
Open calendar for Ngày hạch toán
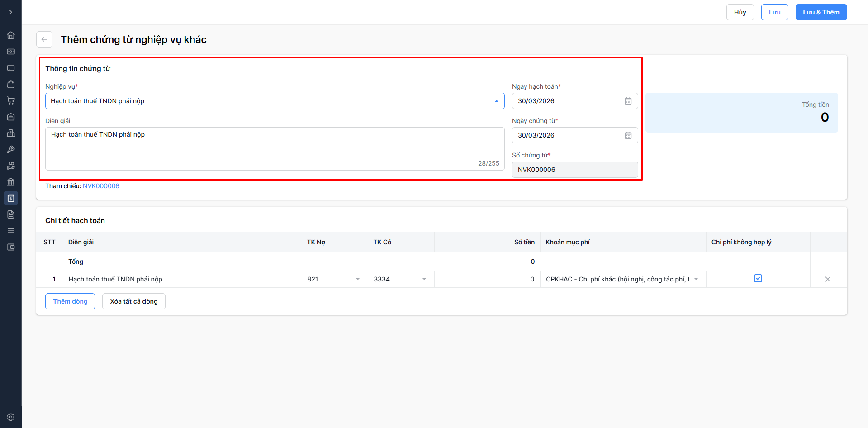628,101
